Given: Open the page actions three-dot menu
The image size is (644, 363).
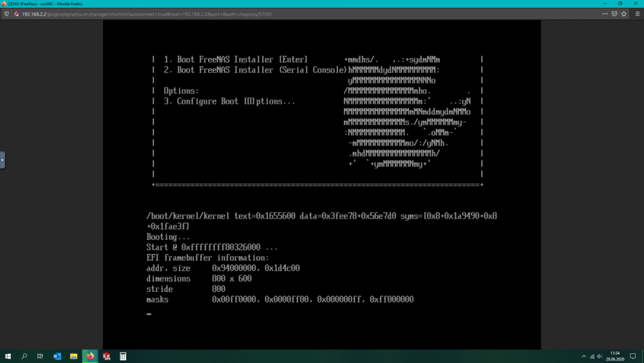Looking at the screenshot, I should (x=605, y=14).
